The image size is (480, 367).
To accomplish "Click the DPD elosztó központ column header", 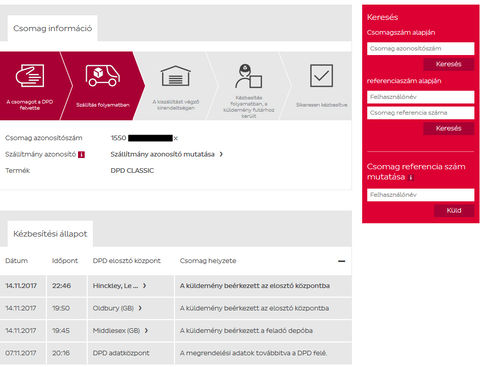I will (127, 261).
